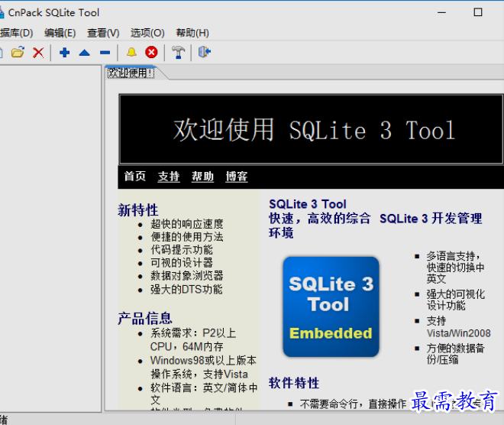
Task: Open the hammer tools icon
Action: 178,52
